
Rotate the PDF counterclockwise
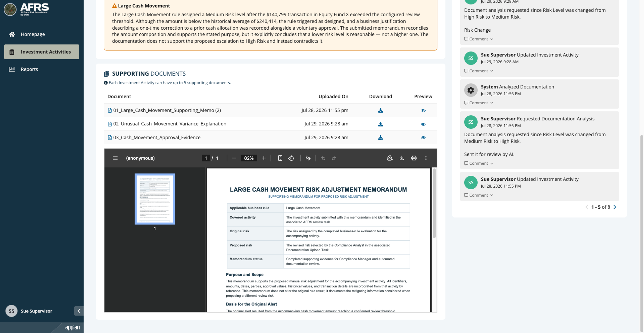pyautogui.click(x=291, y=158)
